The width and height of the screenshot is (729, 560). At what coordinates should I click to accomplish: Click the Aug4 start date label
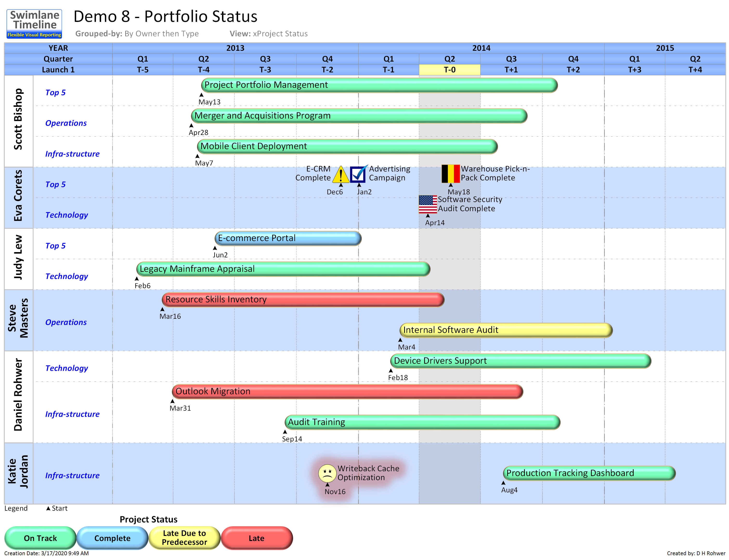(509, 490)
